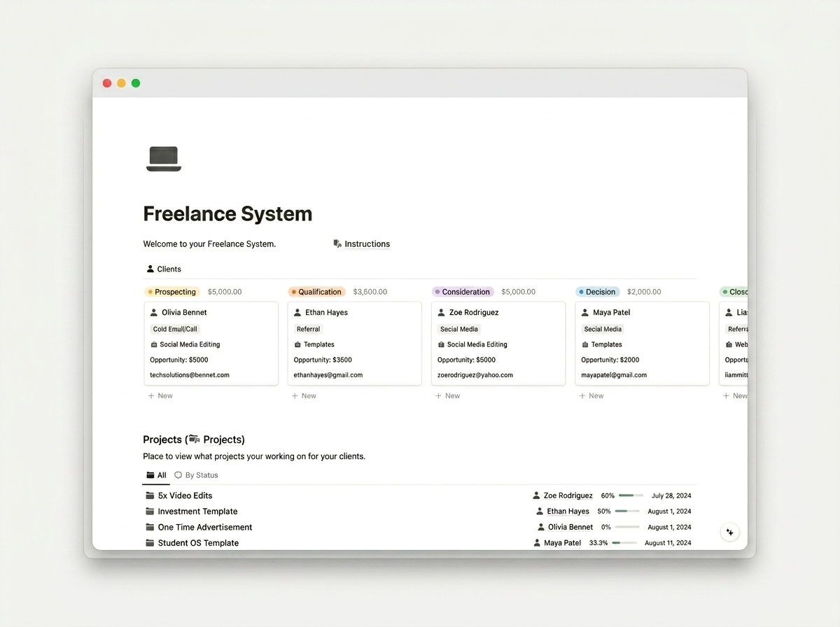The width and height of the screenshot is (840, 627).
Task: Click mayapatel@gmail.com email
Action: click(x=614, y=375)
